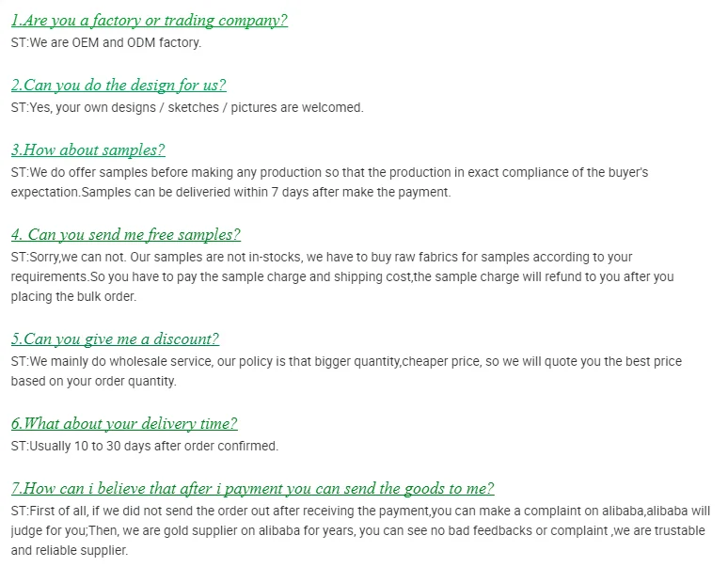Click the 'Are you a factory or trading company?' heading
728x567 pixels.
click(149, 21)
